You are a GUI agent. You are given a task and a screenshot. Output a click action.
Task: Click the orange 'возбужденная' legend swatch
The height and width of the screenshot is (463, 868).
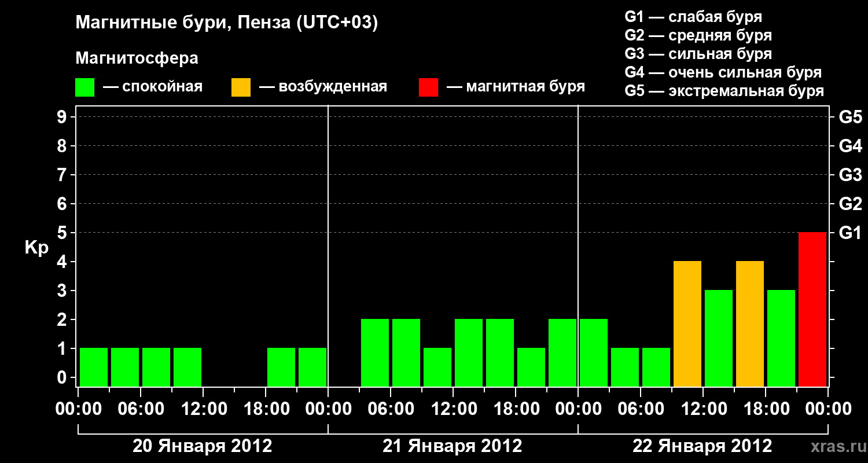241,87
